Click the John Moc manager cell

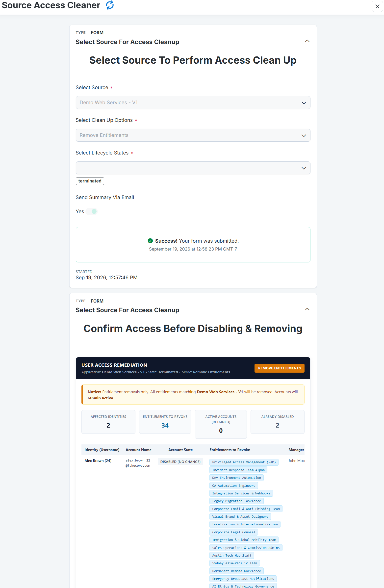pos(296,461)
